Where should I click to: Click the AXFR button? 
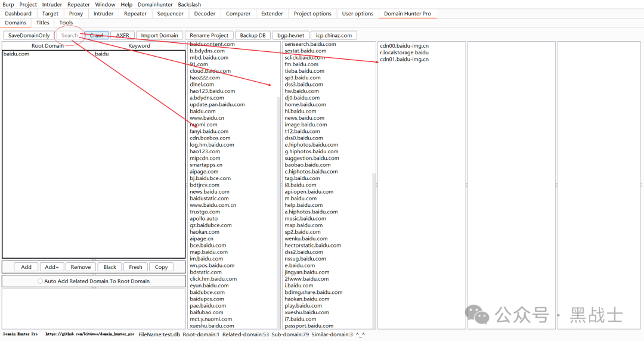[122, 35]
